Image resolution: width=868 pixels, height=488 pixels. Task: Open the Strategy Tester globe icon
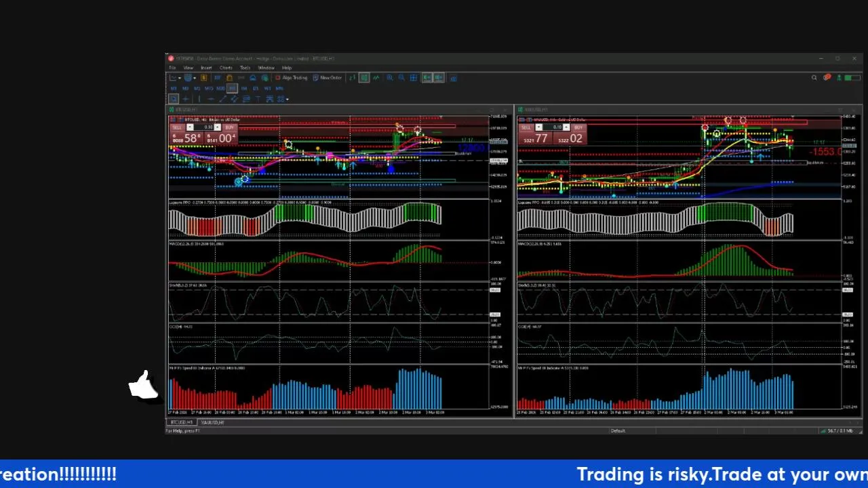click(x=265, y=78)
